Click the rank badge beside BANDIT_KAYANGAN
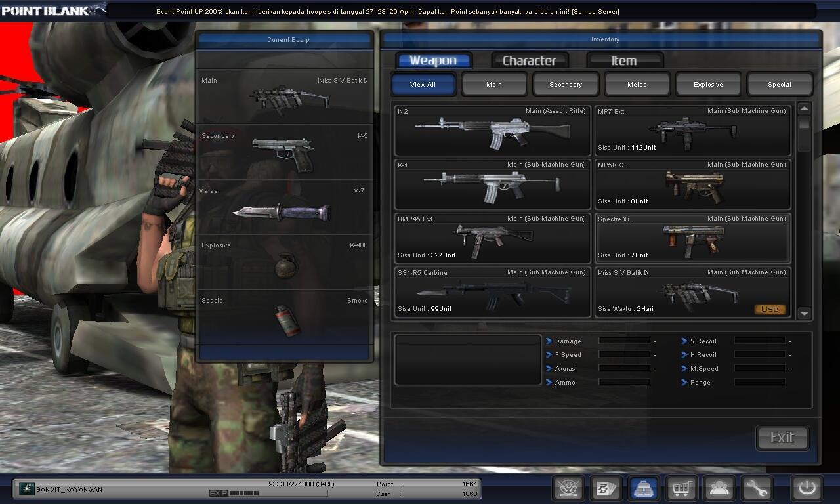This screenshot has width=840, height=504. [27, 489]
